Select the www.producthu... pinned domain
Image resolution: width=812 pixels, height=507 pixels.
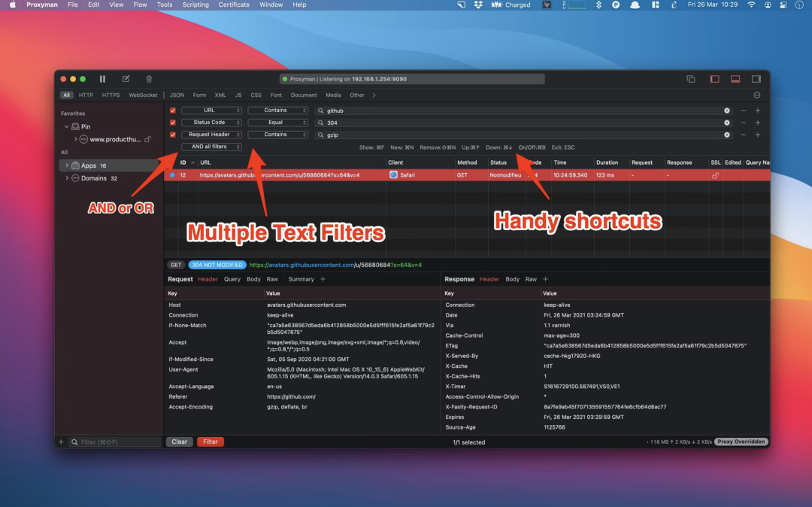(x=116, y=139)
